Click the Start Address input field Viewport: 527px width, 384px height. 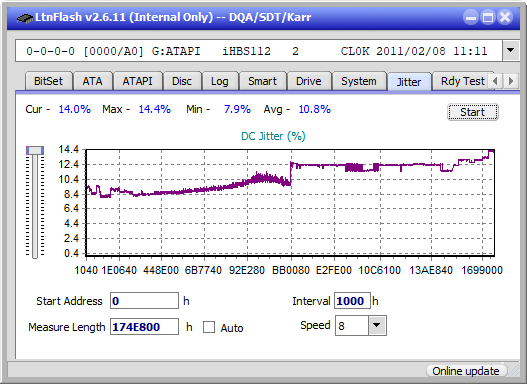pyautogui.click(x=145, y=301)
